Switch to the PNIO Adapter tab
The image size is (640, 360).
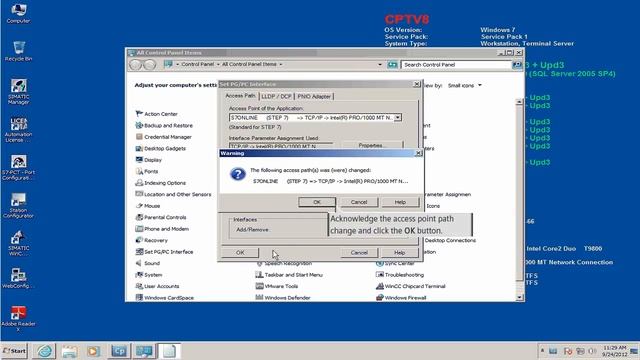314,96
